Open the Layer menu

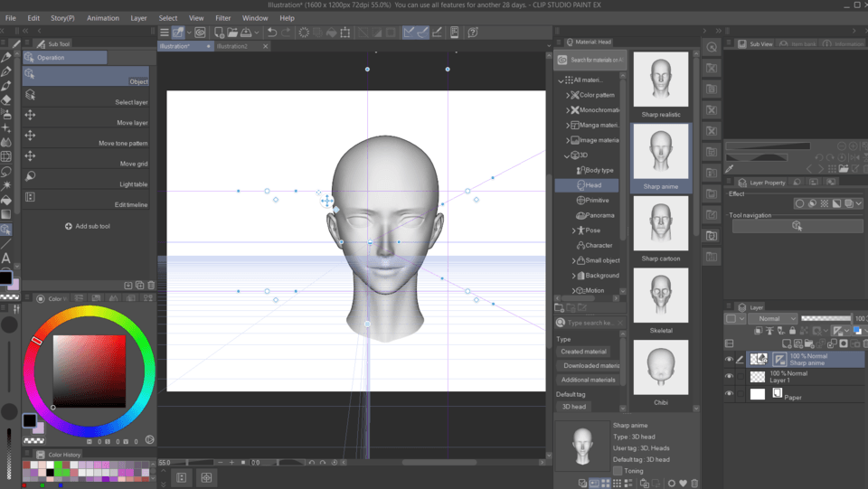pos(138,18)
